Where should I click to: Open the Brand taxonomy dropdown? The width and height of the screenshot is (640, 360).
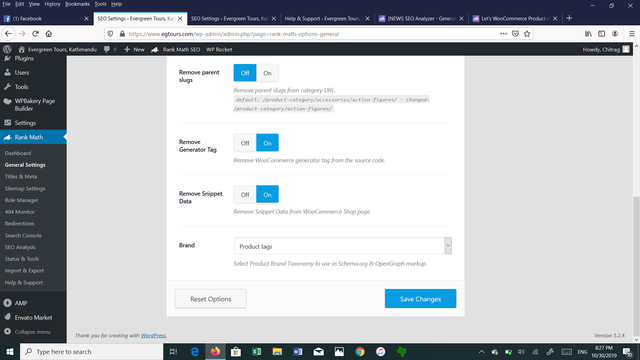[x=343, y=246]
